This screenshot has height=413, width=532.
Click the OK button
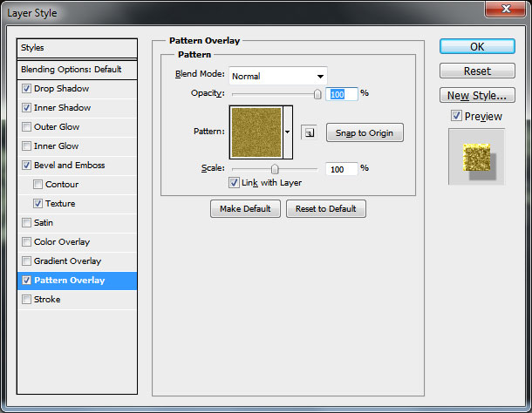(477, 46)
